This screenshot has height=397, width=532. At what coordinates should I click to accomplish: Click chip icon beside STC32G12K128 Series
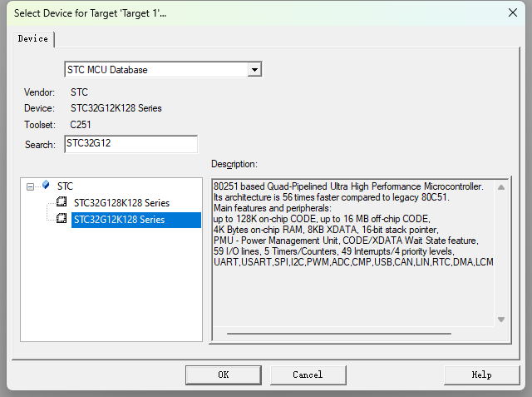pos(62,218)
